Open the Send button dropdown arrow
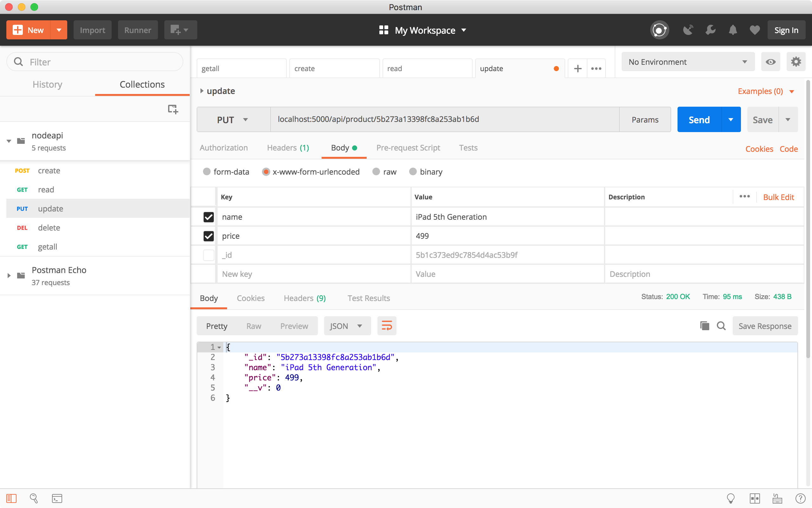This screenshot has height=508, width=812. click(730, 120)
